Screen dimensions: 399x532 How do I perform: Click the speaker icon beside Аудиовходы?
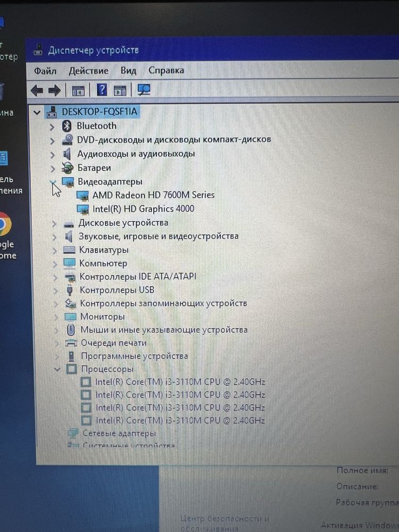point(67,154)
